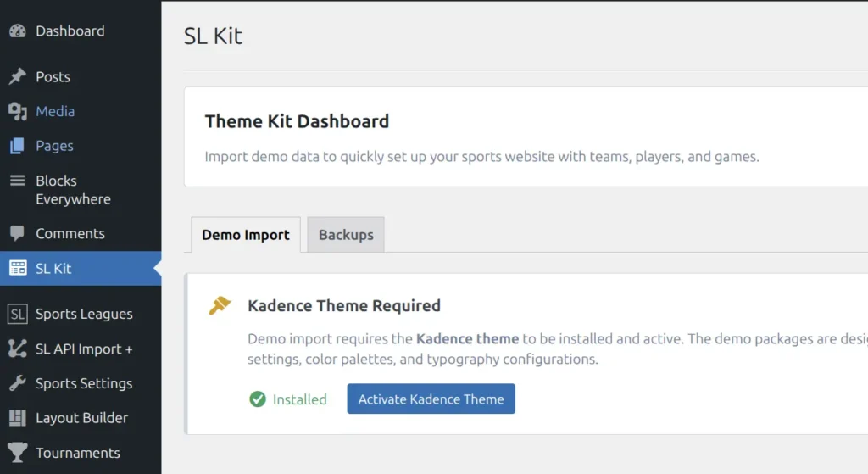Click the Comments speech bubble icon
The width and height of the screenshot is (868, 474).
pyautogui.click(x=17, y=234)
